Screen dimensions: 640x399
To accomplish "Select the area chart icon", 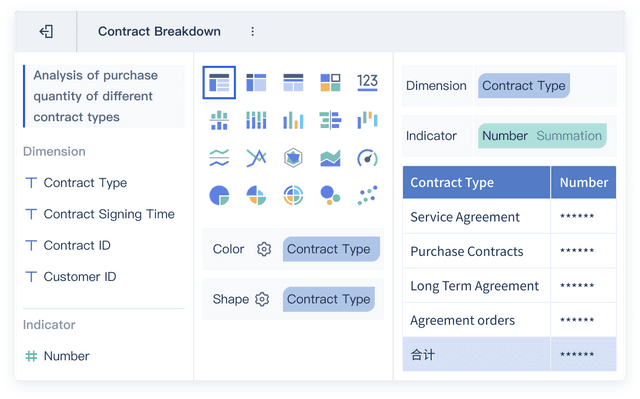I will point(330,158).
